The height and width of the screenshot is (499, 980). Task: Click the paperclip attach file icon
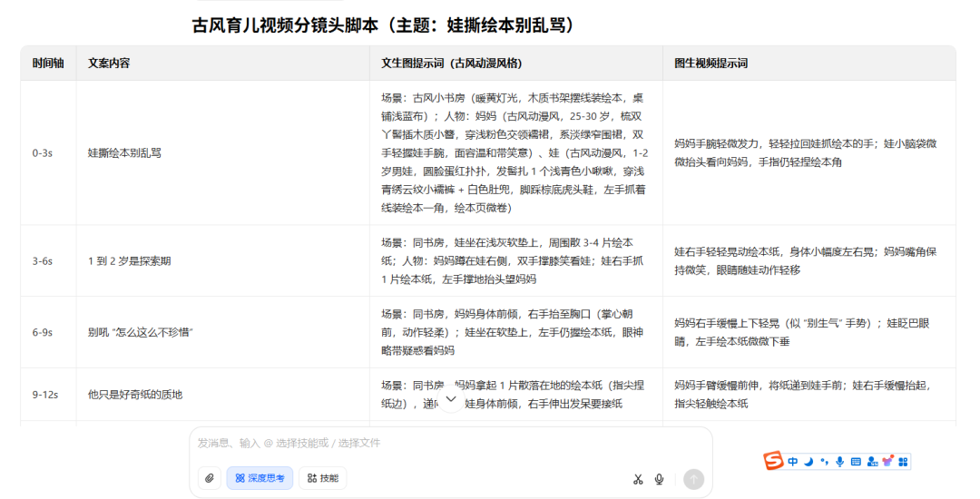pyautogui.click(x=210, y=478)
